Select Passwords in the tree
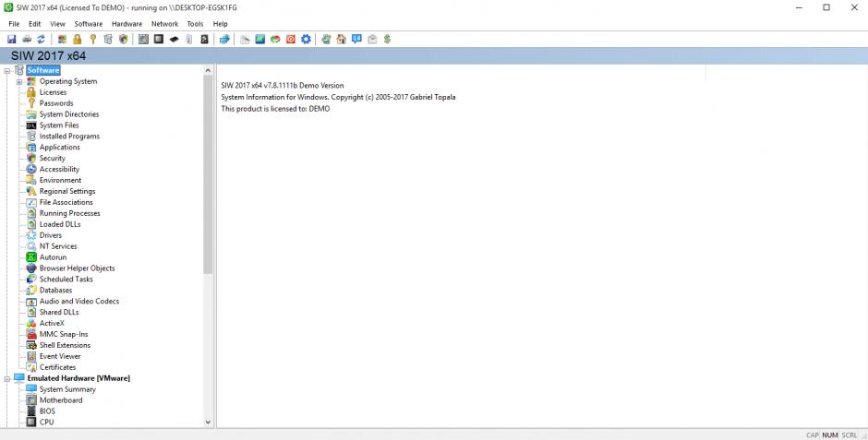868x440 pixels. 56,103
